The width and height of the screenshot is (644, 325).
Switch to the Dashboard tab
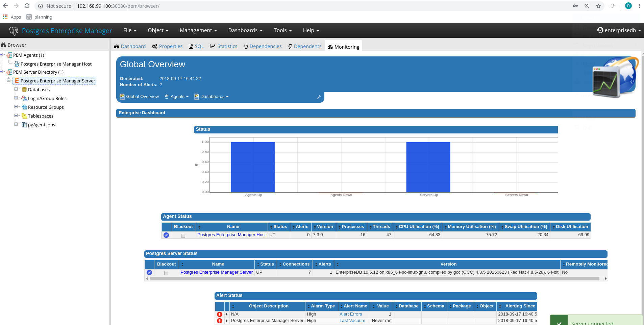130,46
